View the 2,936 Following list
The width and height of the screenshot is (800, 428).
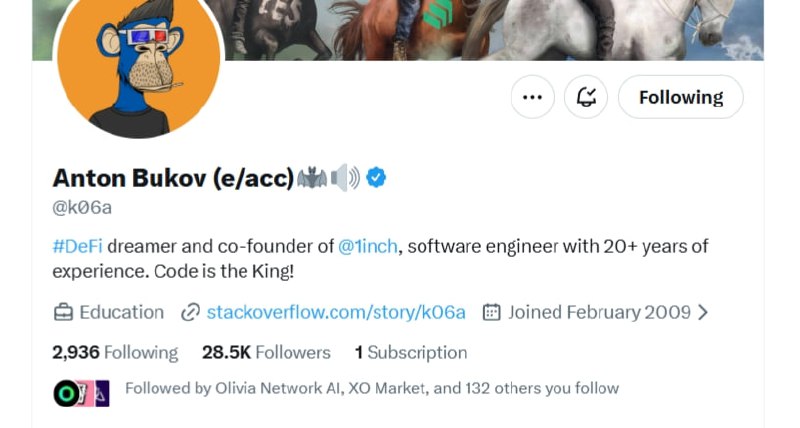pyautogui.click(x=115, y=353)
